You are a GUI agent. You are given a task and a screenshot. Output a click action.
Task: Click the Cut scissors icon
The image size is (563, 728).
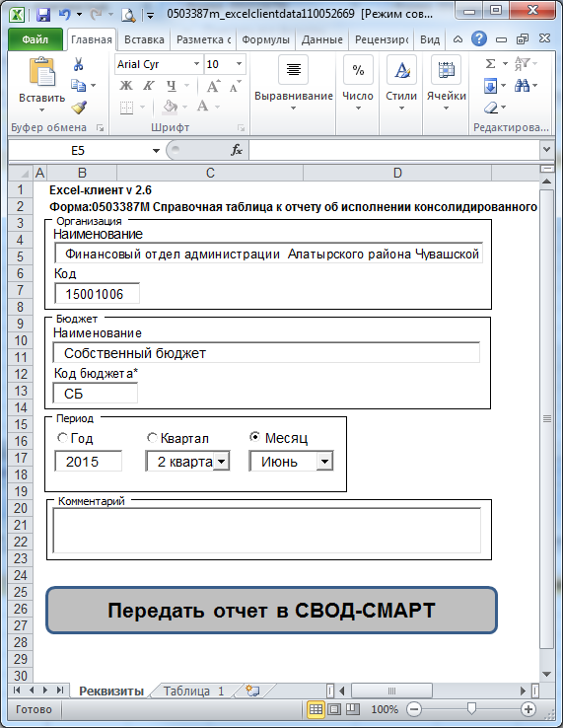(x=79, y=64)
